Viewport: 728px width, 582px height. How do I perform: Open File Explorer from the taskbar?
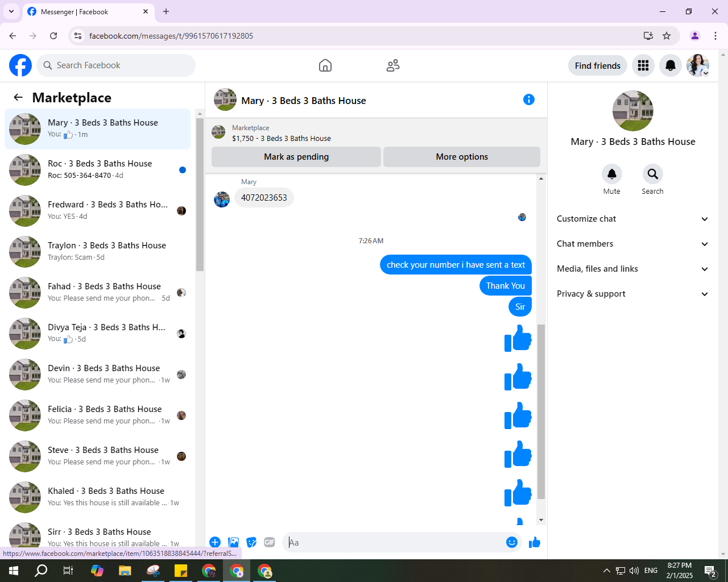tap(125, 571)
